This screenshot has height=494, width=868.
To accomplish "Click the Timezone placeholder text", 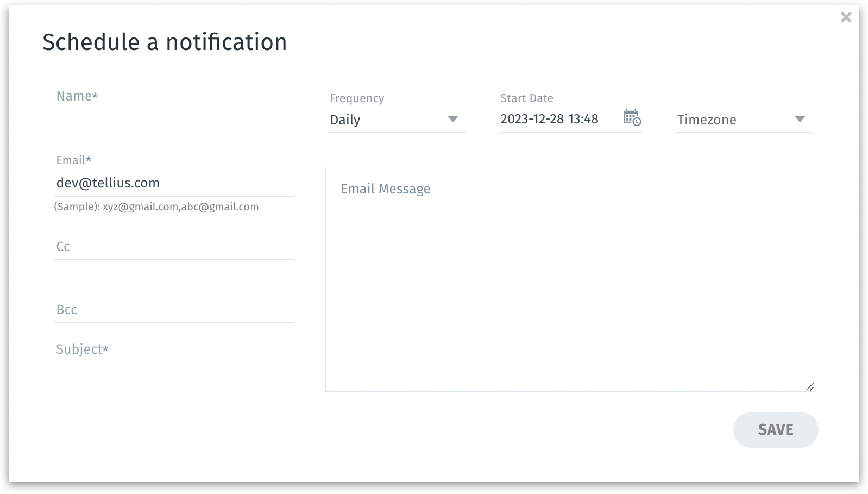I will [x=707, y=120].
